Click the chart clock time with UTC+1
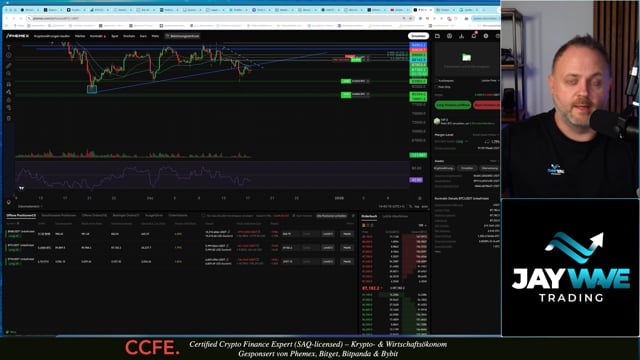The image size is (640, 360). coord(391,207)
